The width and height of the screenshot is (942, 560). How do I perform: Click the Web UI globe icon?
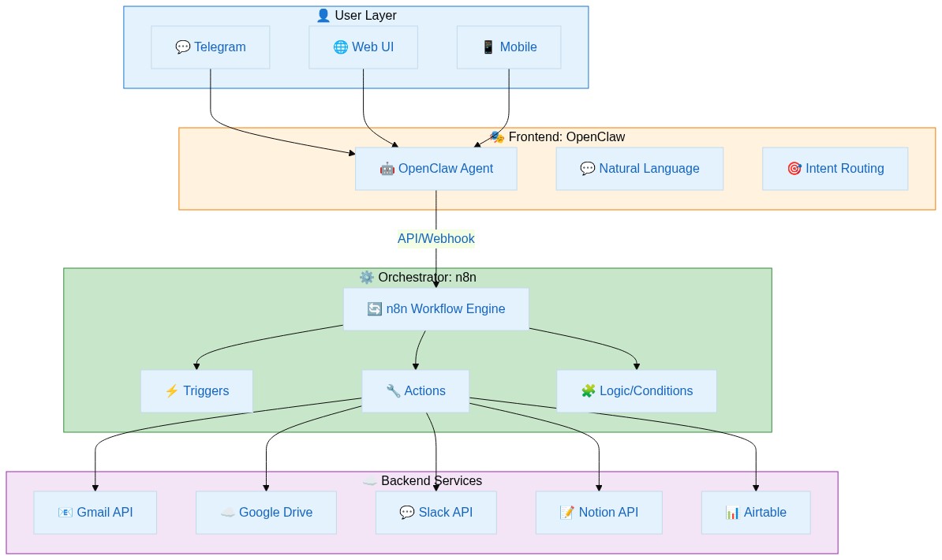pos(340,47)
